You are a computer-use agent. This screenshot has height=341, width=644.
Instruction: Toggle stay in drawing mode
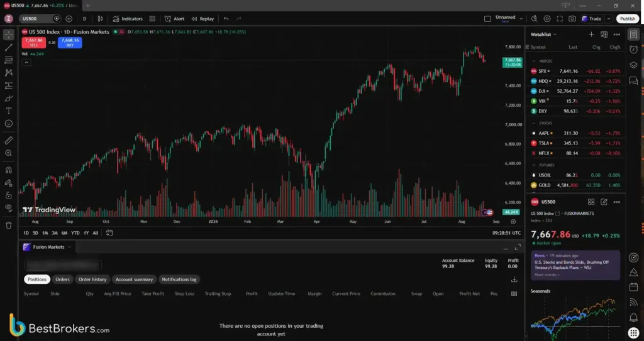click(9, 183)
